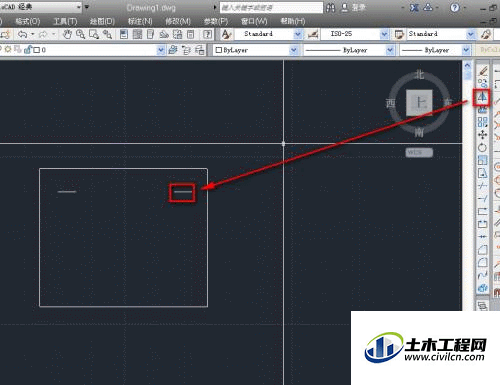Select the Join tool
The width and height of the screenshot is (500, 385).
click(482, 237)
